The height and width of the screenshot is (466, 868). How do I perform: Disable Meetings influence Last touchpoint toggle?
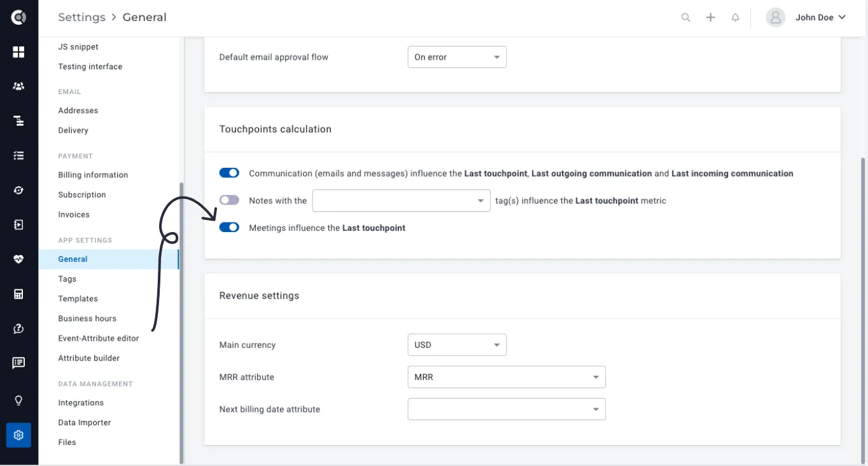[229, 228]
